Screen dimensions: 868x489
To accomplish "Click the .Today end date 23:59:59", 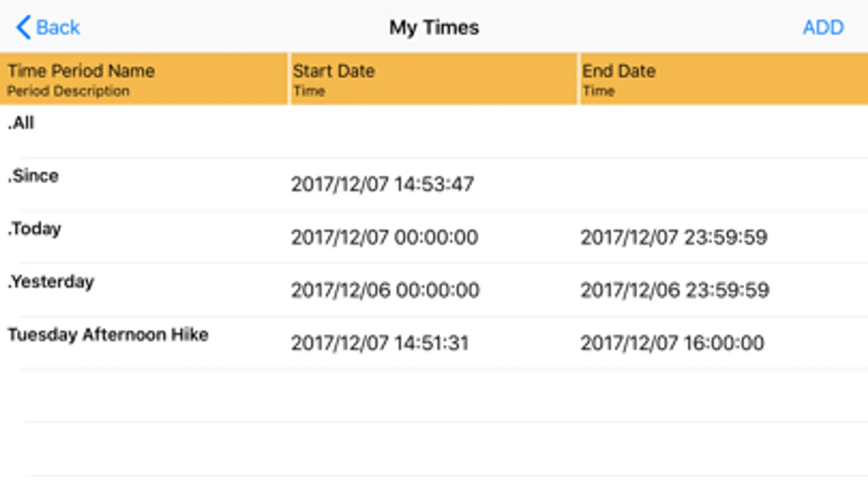I will (674, 237).
